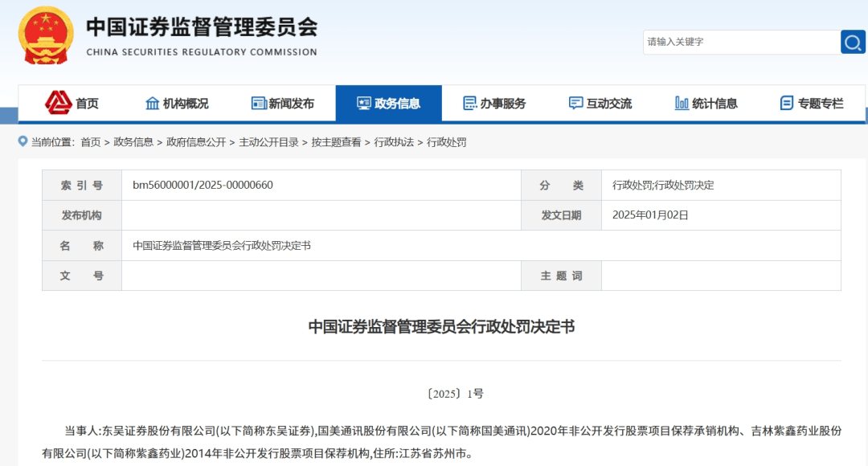Click the newspaper icon beside 新闻发布
The image size is (868, 466).
[x=259, y=103]
